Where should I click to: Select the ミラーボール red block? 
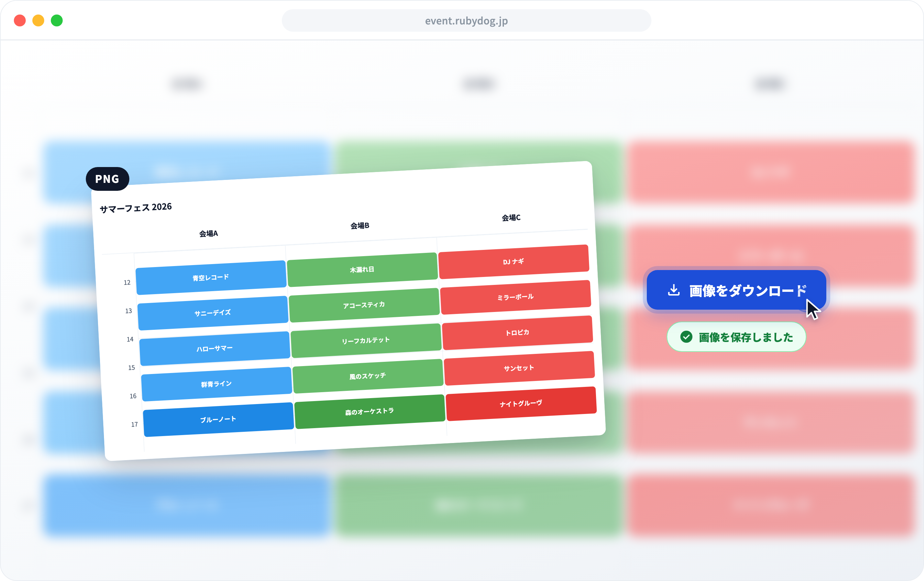[515, 297]
